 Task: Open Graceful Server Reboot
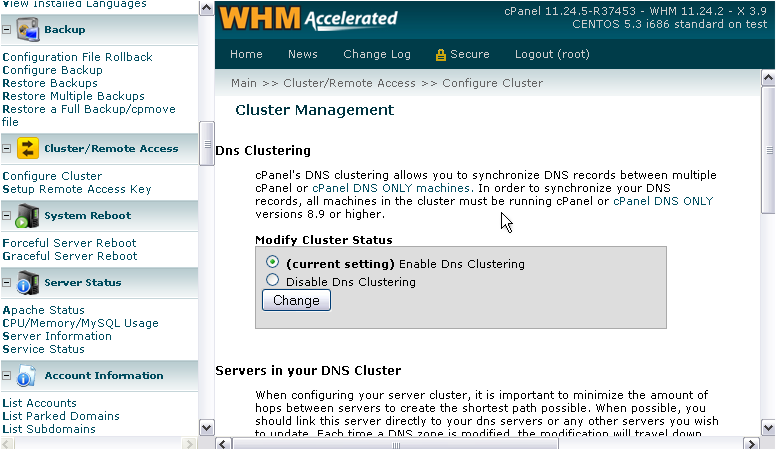pyautogui.click(x=70, y=256)
